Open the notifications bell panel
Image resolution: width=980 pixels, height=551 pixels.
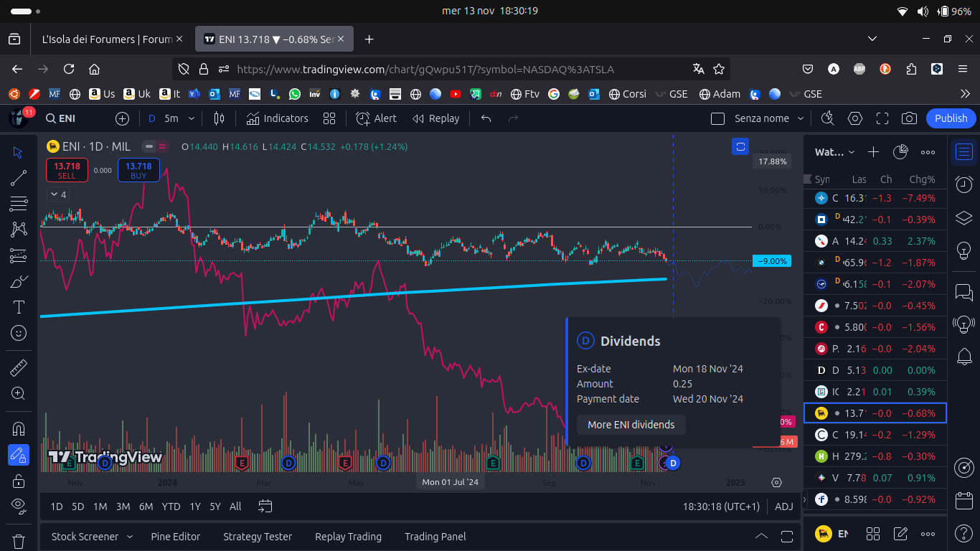click(x=964, y=356)
